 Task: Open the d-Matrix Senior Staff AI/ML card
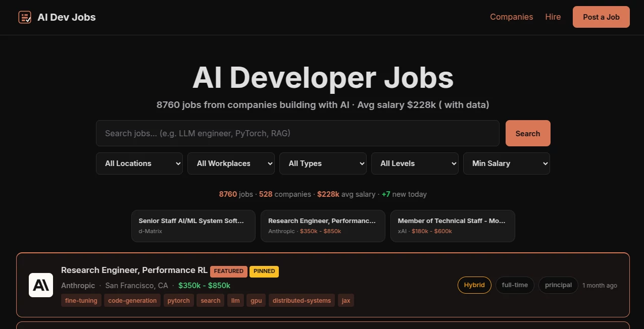click(193, 226)
